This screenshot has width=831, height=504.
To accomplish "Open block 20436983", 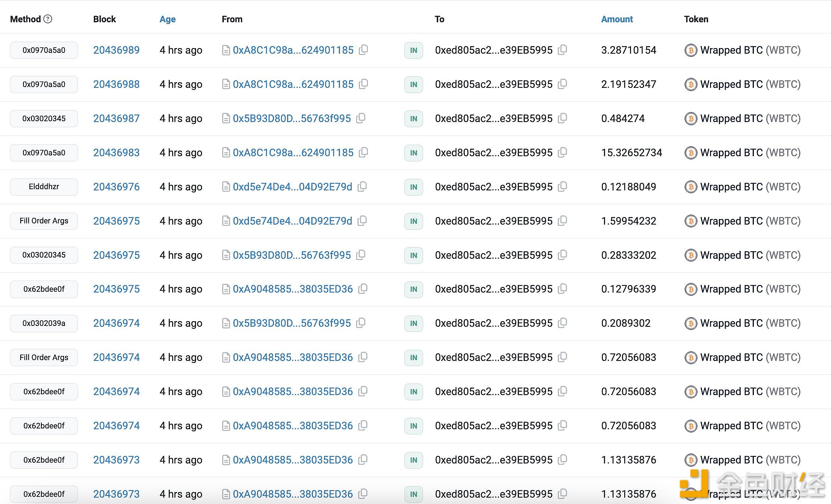I will [x=116, y=153].
